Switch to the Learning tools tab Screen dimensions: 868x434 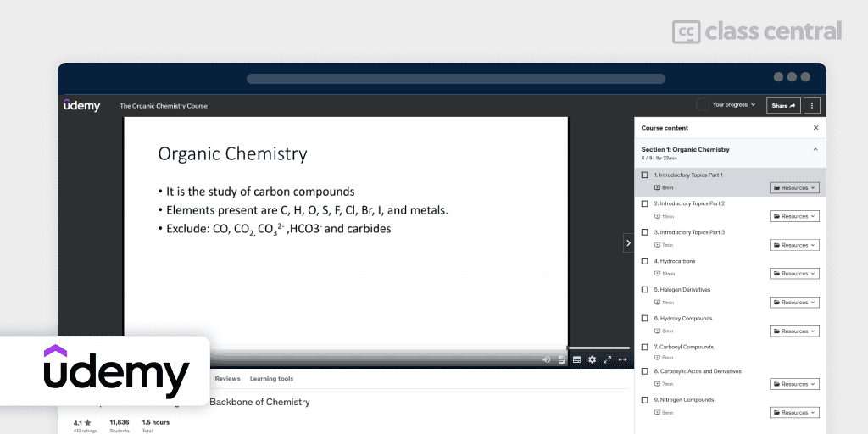pos(271,379)
